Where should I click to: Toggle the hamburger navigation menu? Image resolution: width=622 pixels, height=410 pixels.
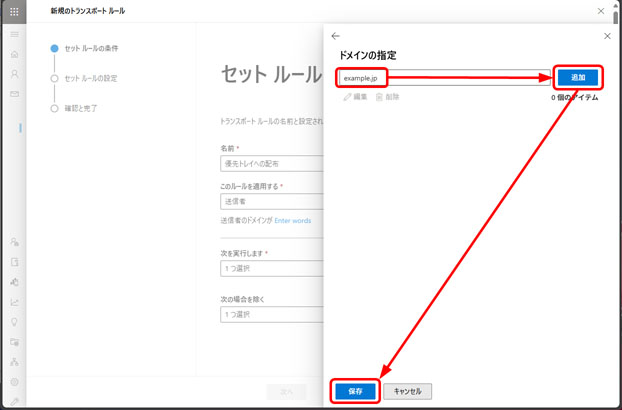click(15, 34)
